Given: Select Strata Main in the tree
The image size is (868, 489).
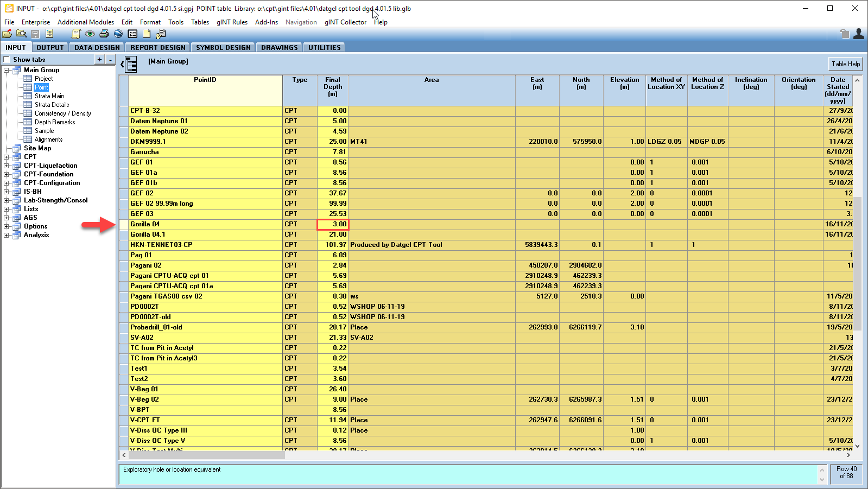Looking at the screenshot, I should tap(49, 96).
